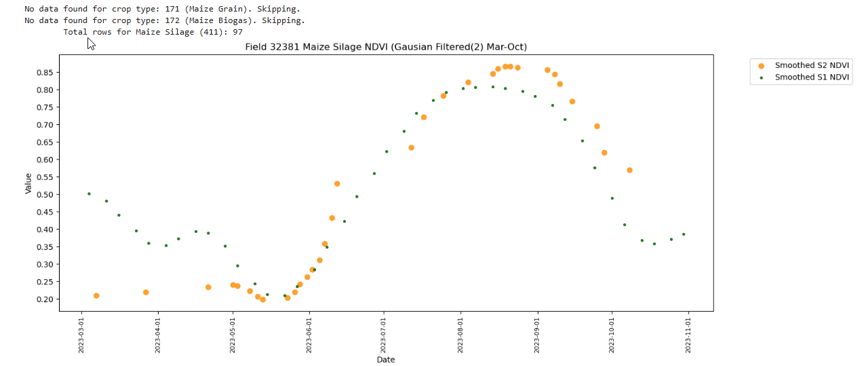Select the Smoothed S2 NDVI legend label
The height and width of the screenshot is (366, 868).
pos(812,66)
